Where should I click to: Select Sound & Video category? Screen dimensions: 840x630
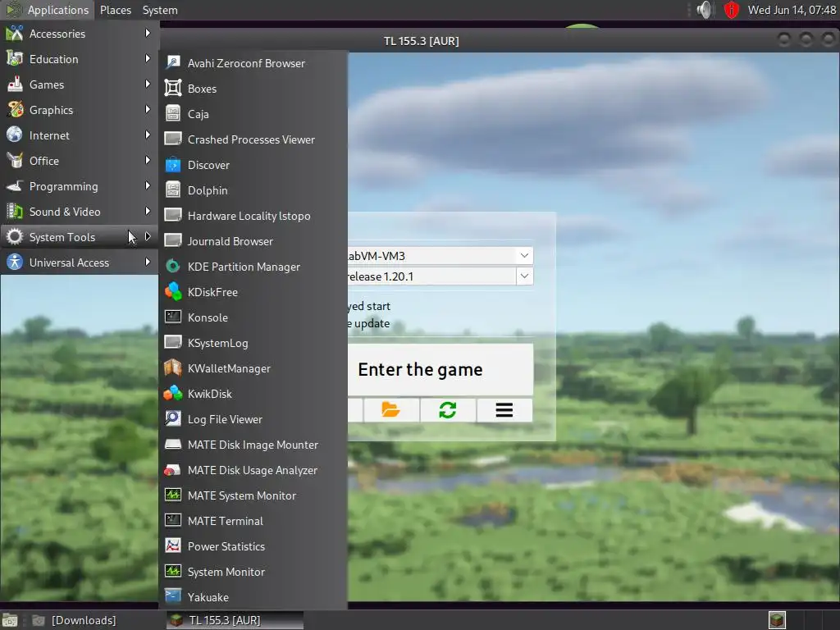[x=80, y=212]
